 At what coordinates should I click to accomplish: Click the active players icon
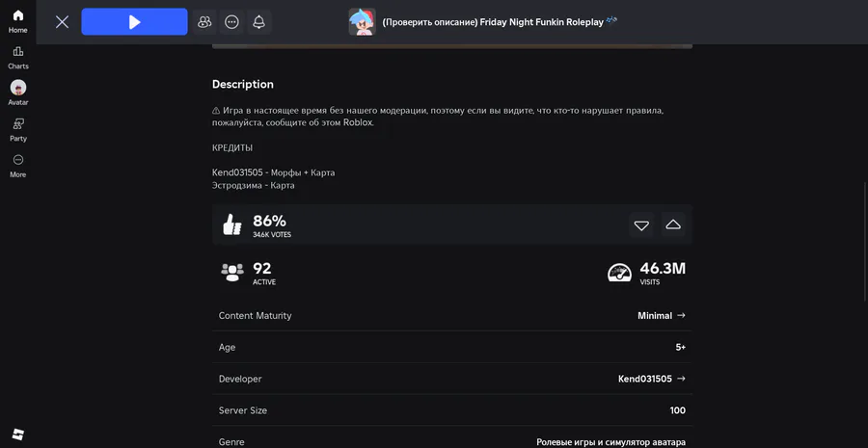(231, 273)
